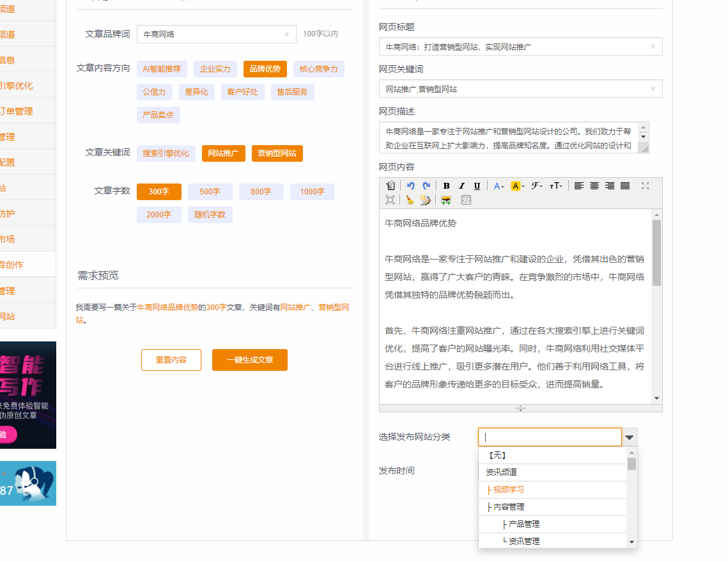
Task: Select 视频学习 in category dropdown
Action: pyautogui.click(x=552, y=490)
